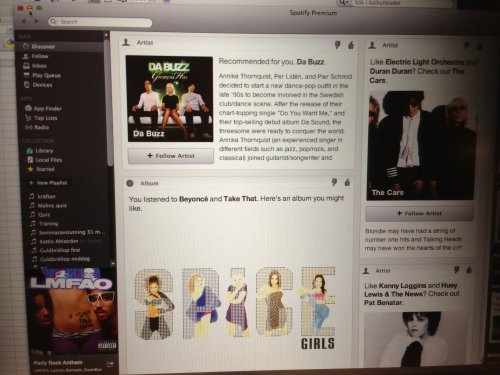The width and height of the screenshot is (500, 375).
Task: Go back with the navigation arrow
Action: (x=24, y=21)
